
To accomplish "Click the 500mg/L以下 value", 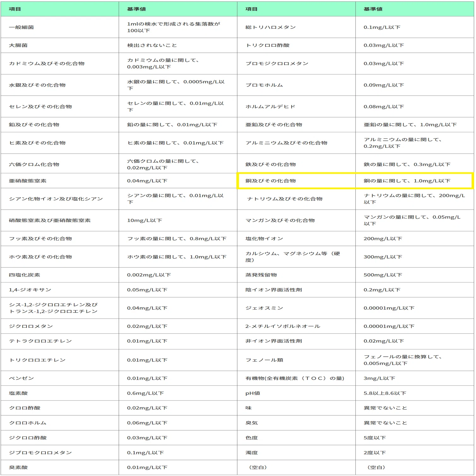I will click(383, 275).
